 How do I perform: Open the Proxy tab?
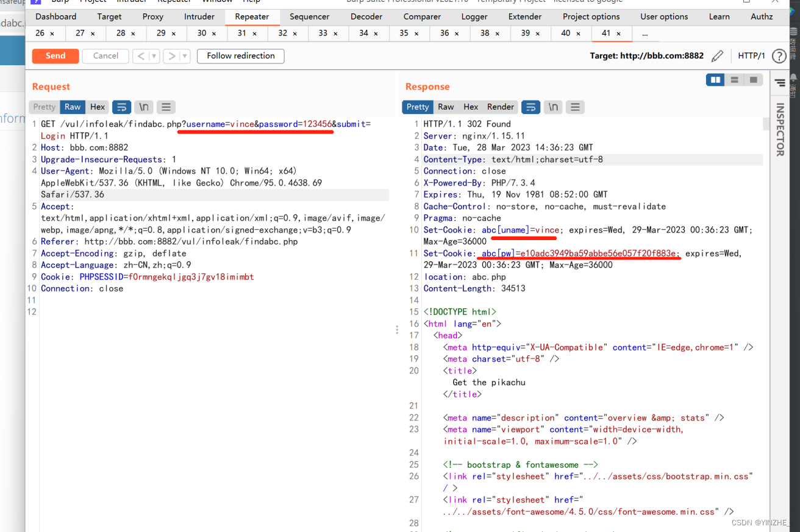point(152,16)
